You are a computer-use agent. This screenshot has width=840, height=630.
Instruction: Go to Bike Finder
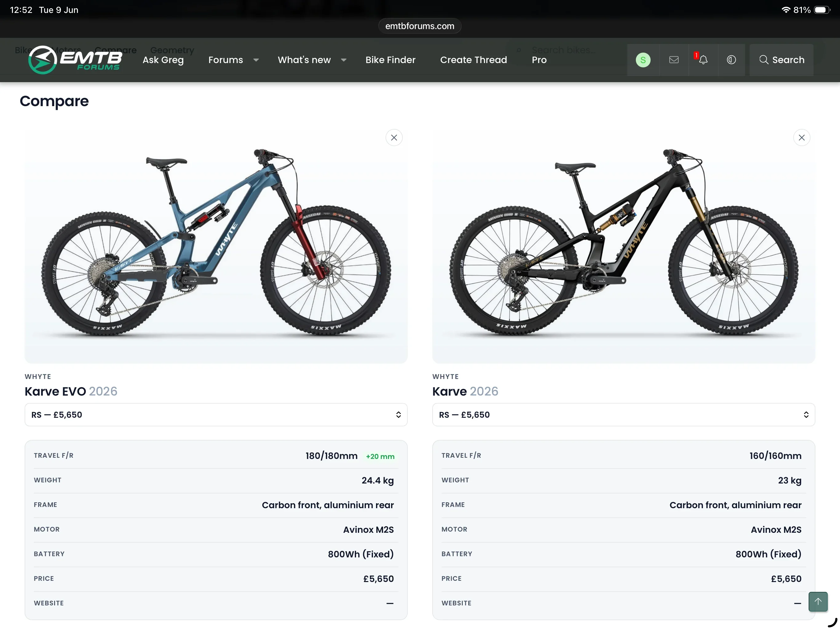(x=390, y=60)
